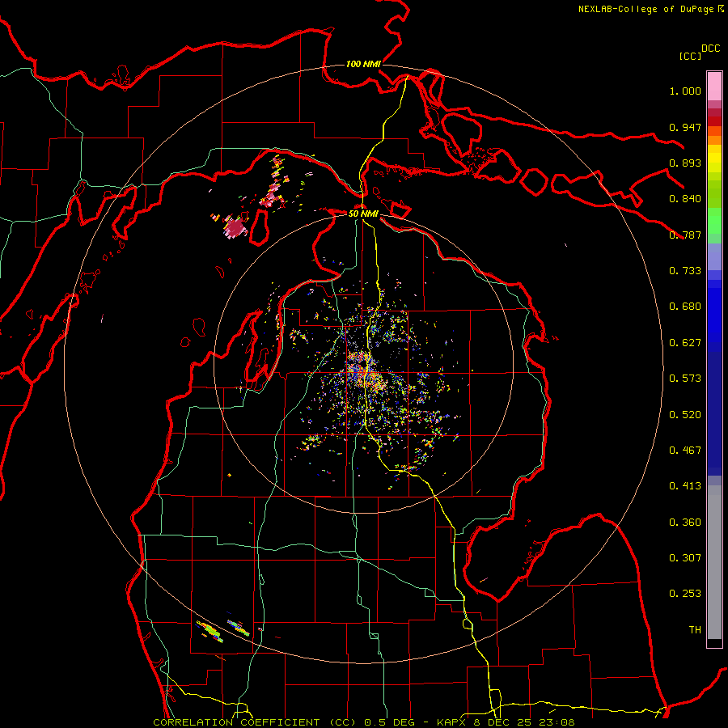
Task: Click the large crimson radar echo over Lake Michigan
Action: point(235,227)
